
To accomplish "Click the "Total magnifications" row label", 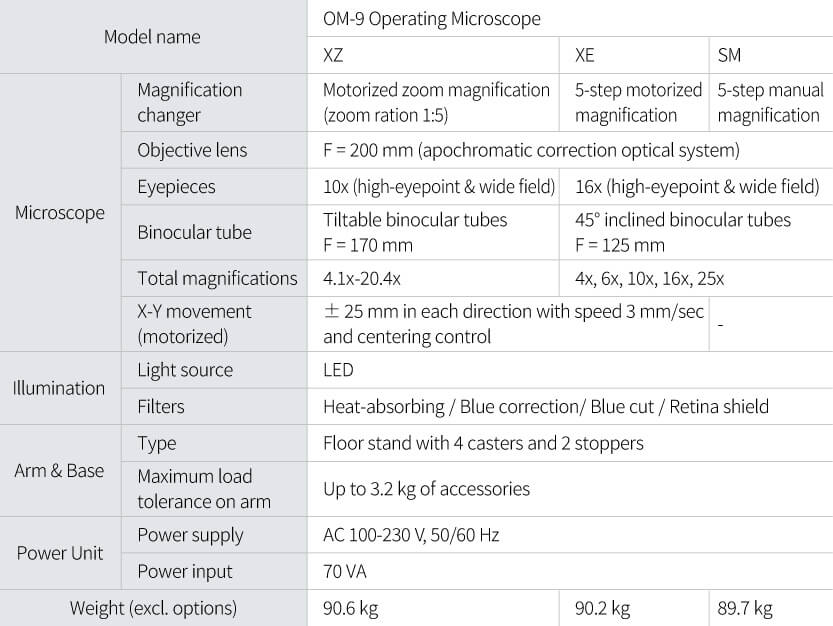I will [x=217, y=278].
